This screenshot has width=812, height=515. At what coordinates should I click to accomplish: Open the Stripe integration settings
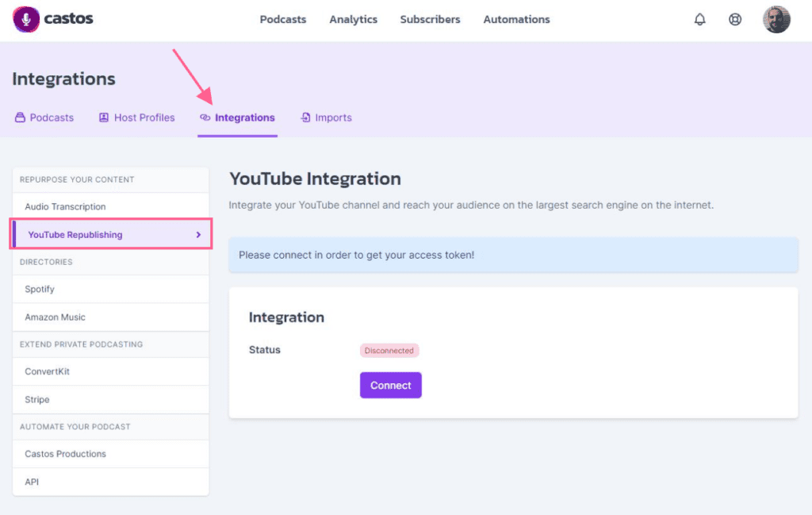point(37,400)
